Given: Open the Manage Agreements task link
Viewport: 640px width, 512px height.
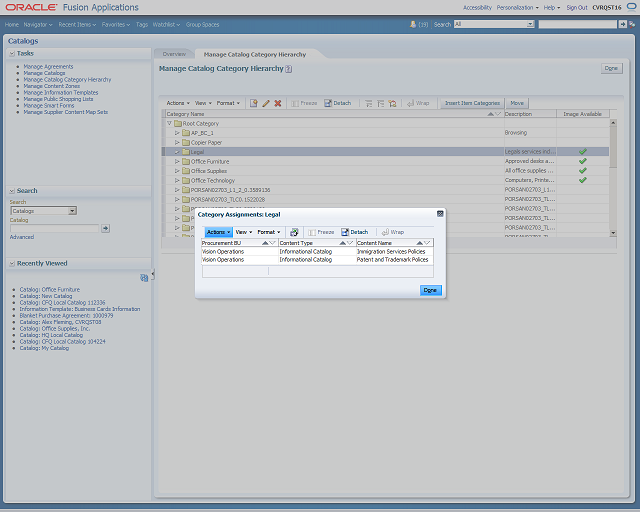Looking at the screenshot, I should click(x=48, y=67).
